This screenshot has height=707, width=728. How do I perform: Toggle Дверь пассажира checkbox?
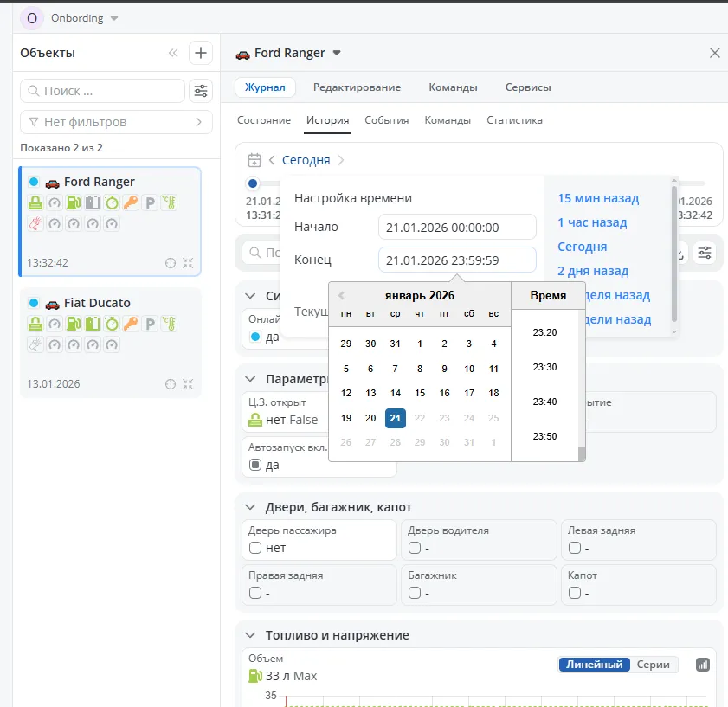(x=255, y=548)
